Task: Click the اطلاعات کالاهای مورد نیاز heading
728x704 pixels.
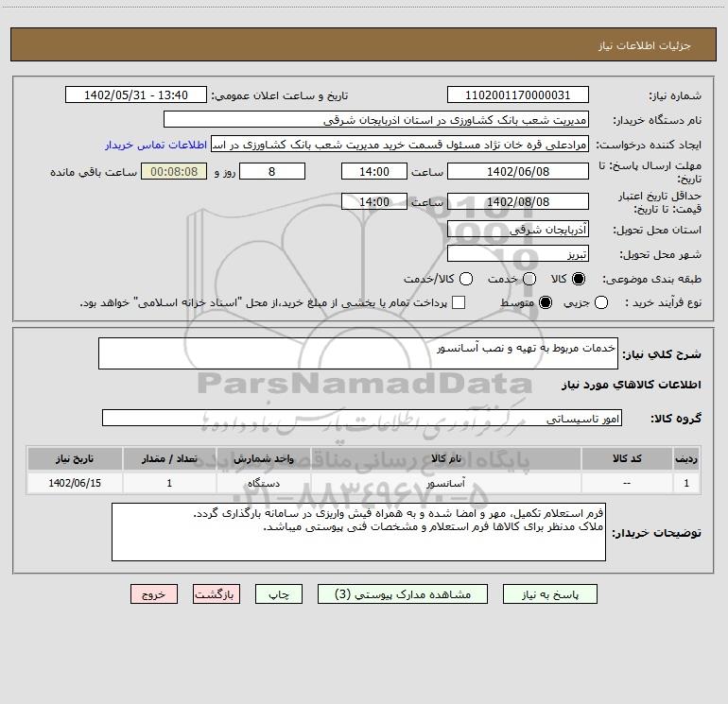Action: pos(631,385)
